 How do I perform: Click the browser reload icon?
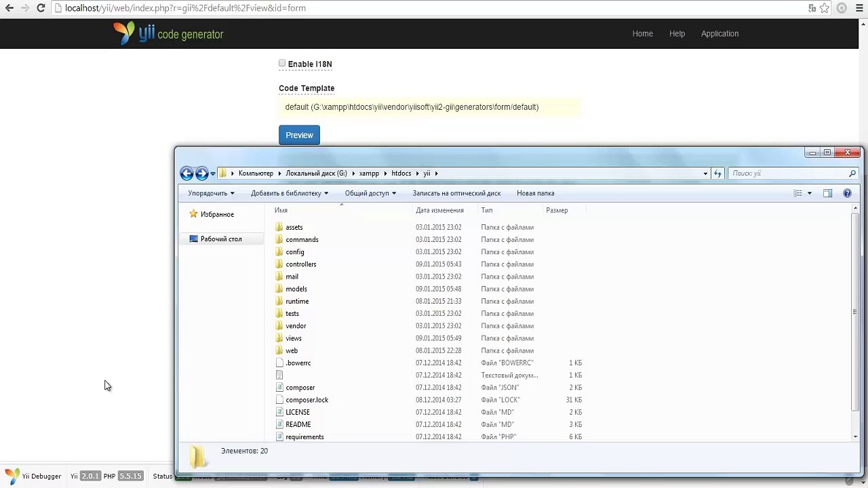[x=41, y=8]
